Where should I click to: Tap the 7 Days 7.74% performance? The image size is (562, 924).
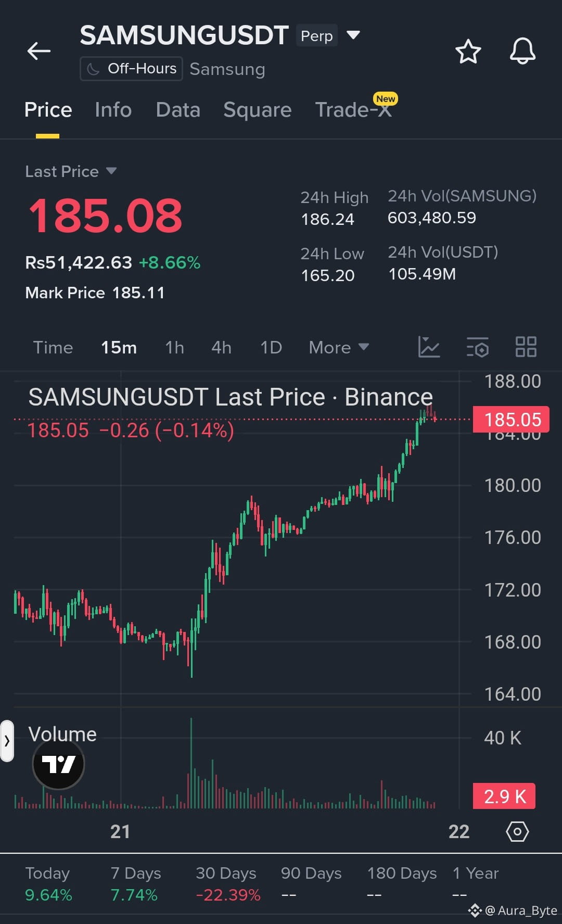[x=135, y=884]
